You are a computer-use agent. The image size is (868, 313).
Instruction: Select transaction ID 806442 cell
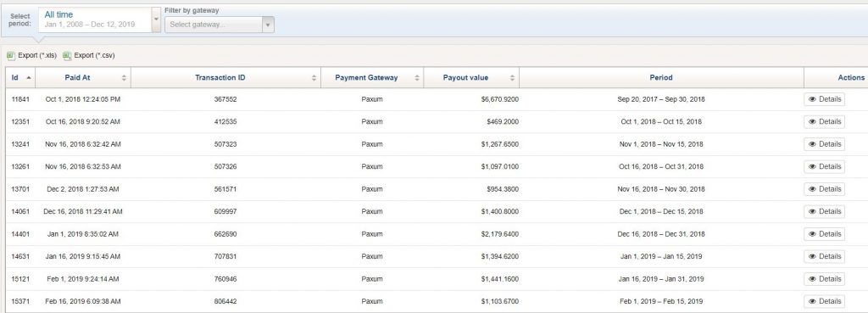(x=225, y=301)
